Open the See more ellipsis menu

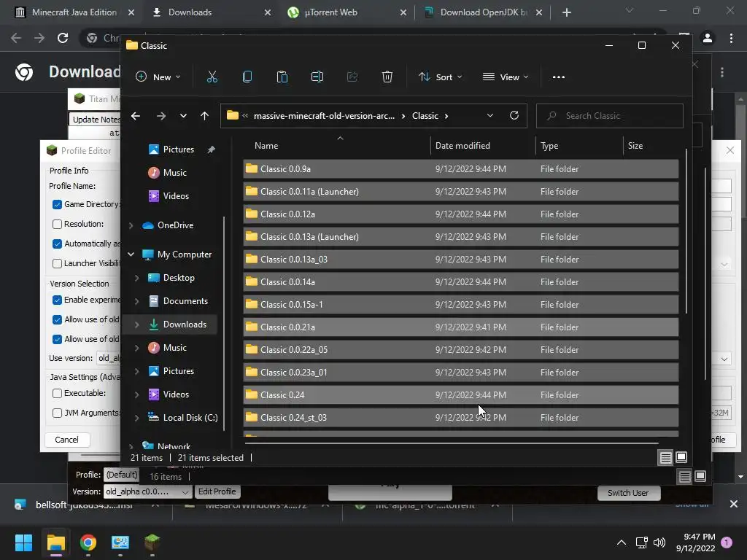[558, 77]
